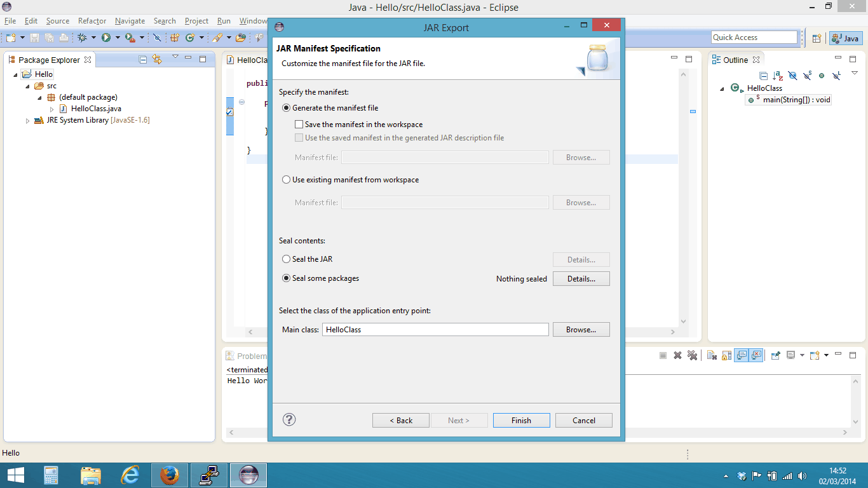
Task: Go back with the Back button
Action: pos(401,420)
